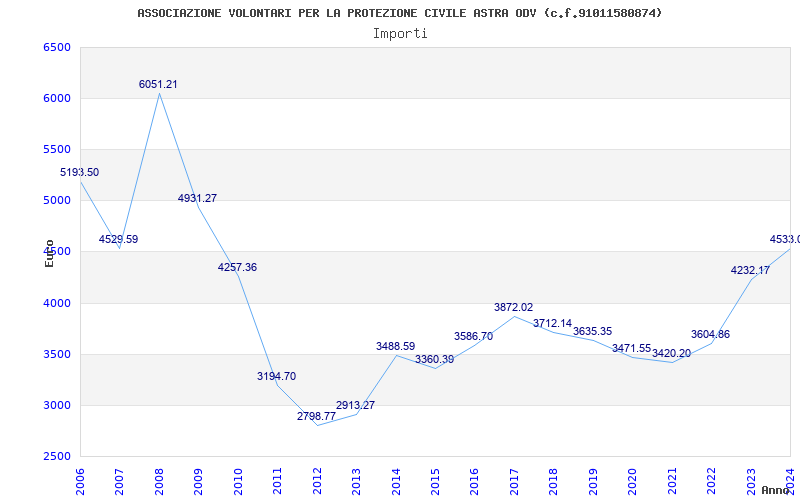Click the 2012 x-axis year label

pyautogui.click(x=317, y=481)
